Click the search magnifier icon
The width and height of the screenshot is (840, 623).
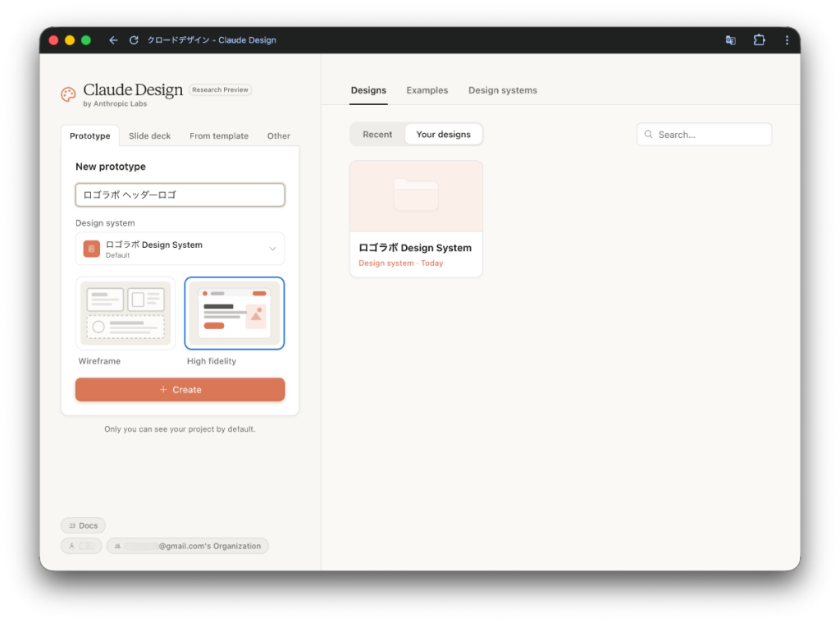648,135
